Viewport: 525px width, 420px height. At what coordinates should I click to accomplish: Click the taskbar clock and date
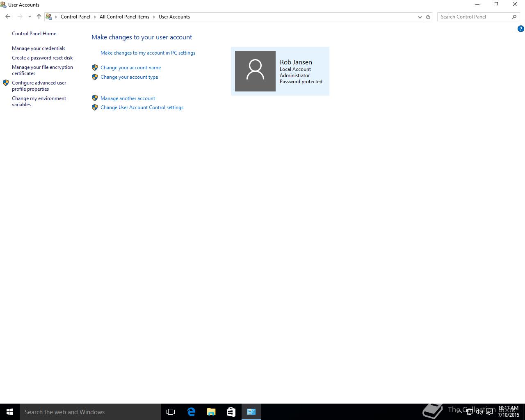pyautogui.click(x=509, y=412)
